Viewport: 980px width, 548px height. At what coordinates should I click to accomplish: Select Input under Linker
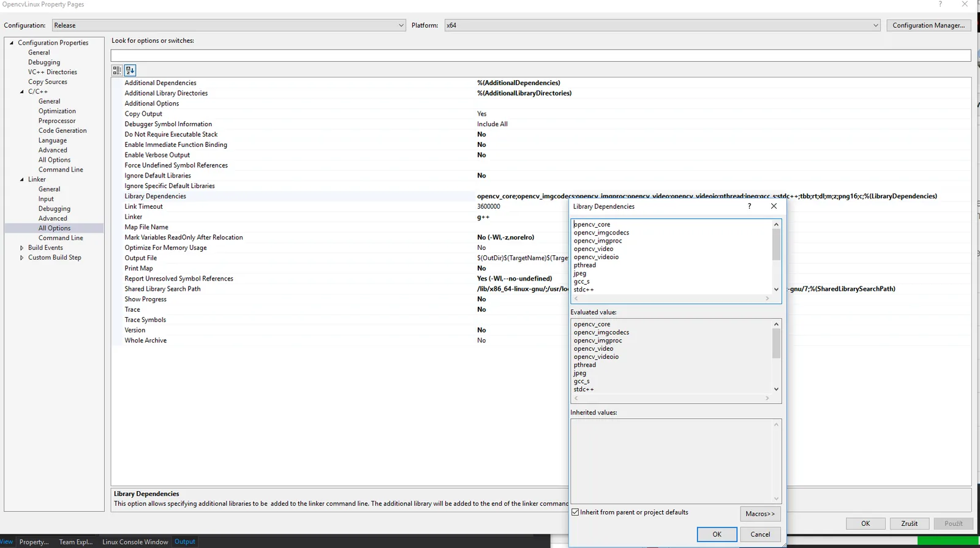[46, 199]
